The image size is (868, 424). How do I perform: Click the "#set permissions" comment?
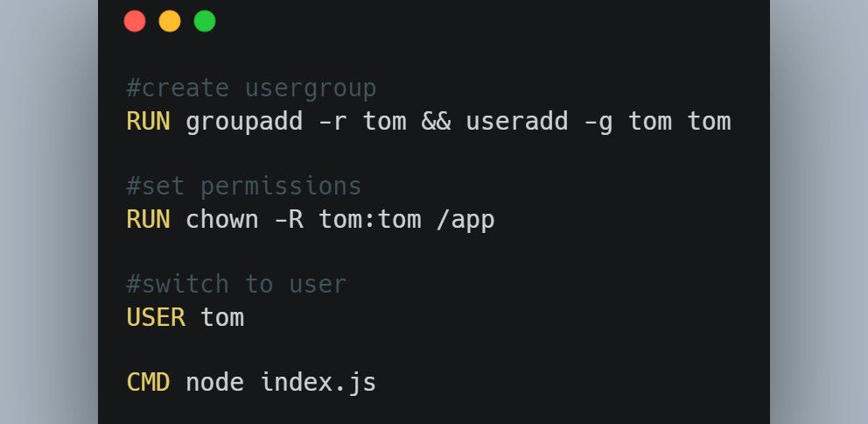(244, 187)
